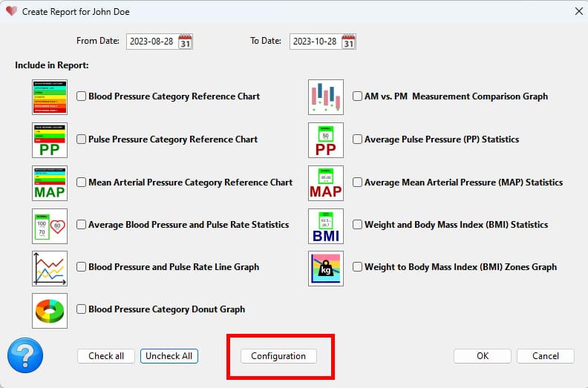
Task: Click the Blood Pressure Category Reference Chart icon
Action: click(50, 97)
